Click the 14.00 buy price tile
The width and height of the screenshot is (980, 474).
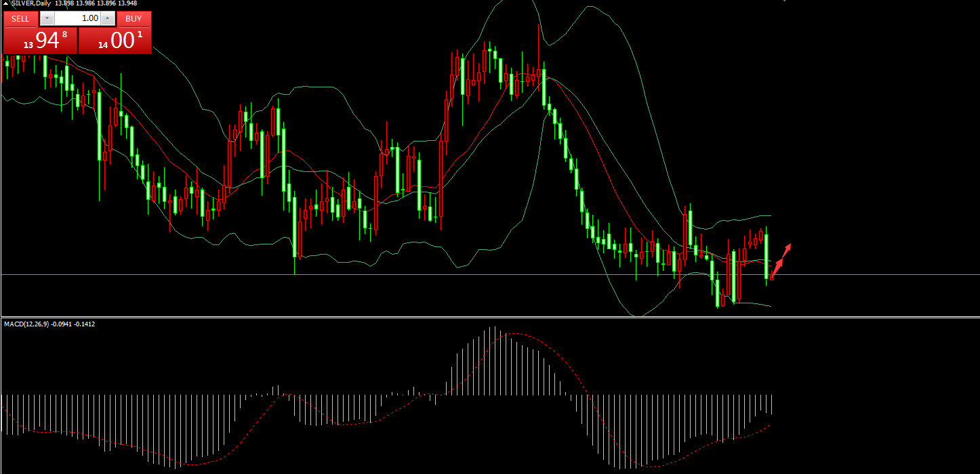click(115, 41)
